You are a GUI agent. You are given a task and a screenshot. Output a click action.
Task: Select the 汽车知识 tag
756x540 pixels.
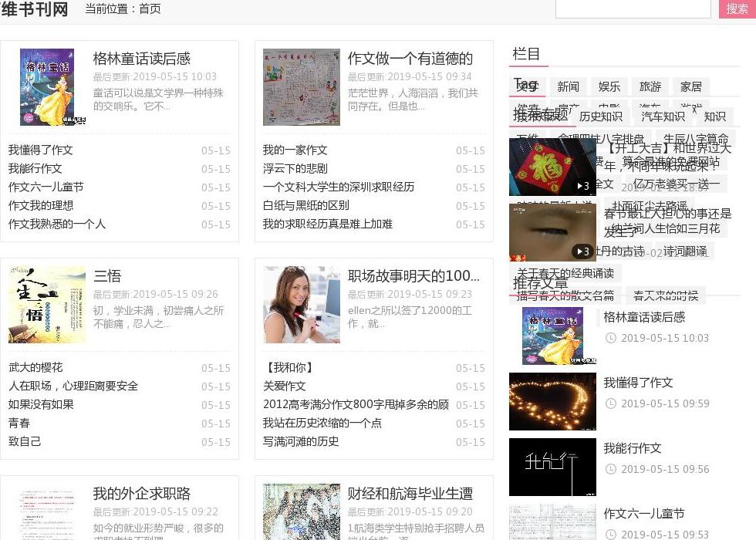click(663, 116)
